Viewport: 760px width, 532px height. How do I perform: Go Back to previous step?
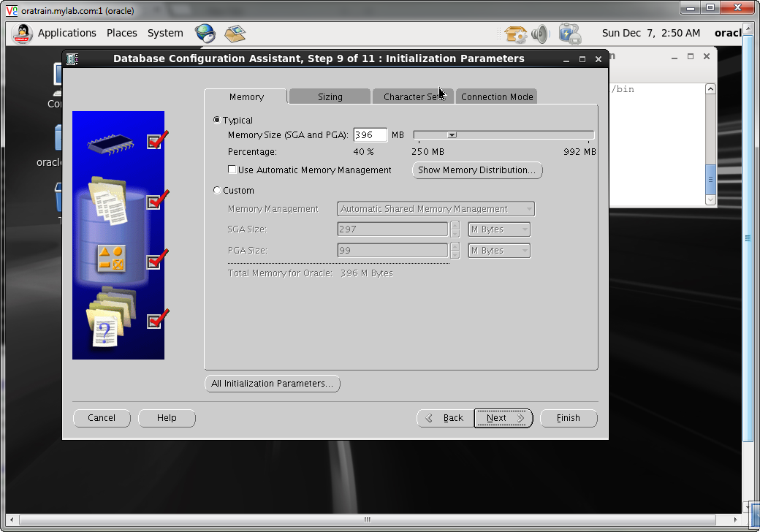(445, 418)
